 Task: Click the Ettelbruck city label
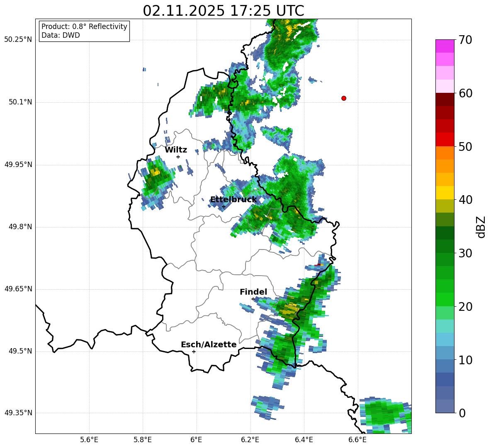(x=233, y=199)
